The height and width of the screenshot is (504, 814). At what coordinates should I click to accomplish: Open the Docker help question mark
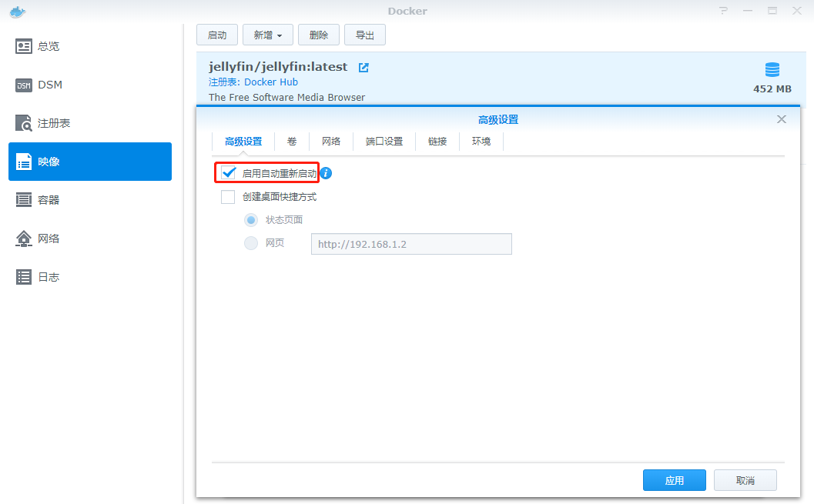coord(723,11)
